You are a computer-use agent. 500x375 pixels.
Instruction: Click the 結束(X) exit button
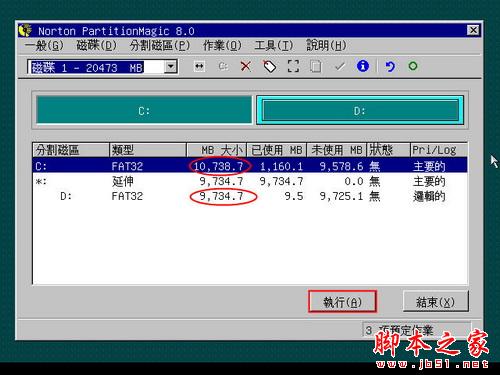[435, 301]
